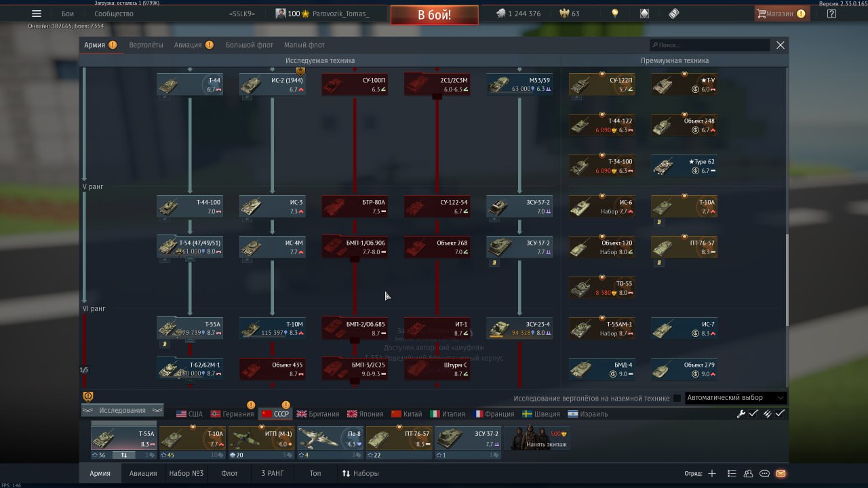
Task: Open the light bulb hints icon
Action: click(x=615, y=14)
